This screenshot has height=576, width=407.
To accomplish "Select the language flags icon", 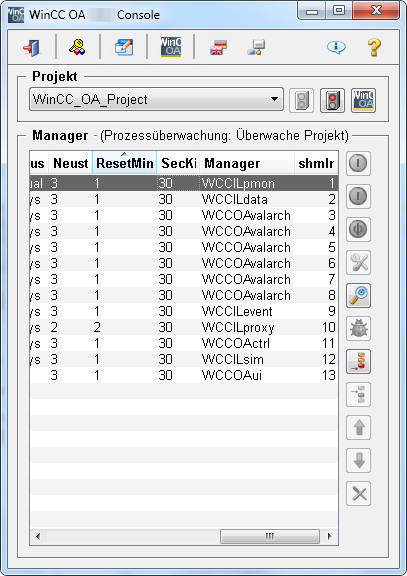I will pyautogui.click(x=218, y=47).
